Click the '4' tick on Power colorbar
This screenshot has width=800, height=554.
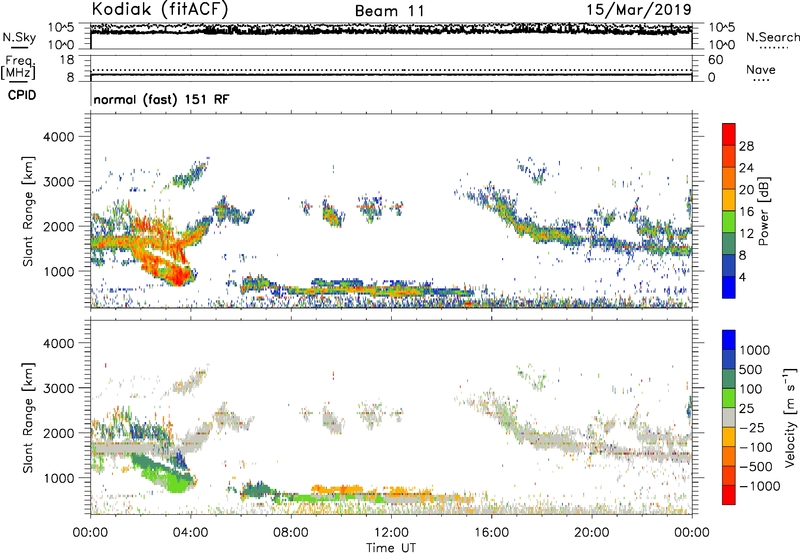[x=743, y=277]
